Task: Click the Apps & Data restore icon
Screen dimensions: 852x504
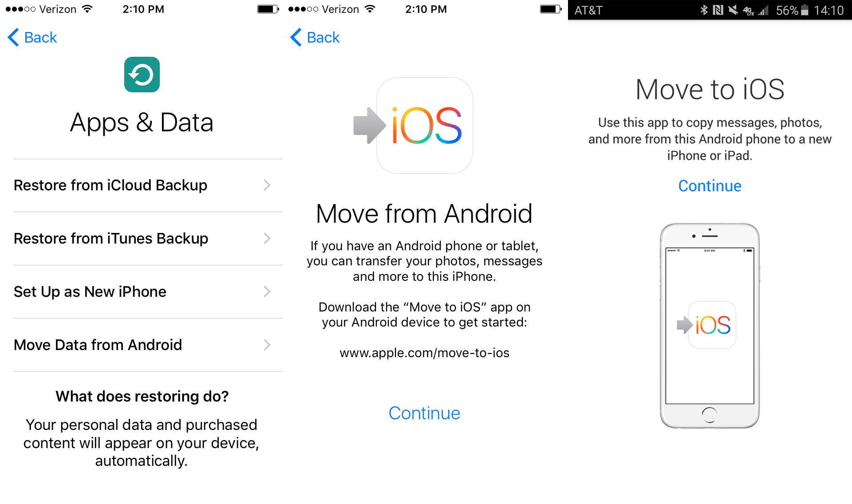Action: [x=142, y=75]
